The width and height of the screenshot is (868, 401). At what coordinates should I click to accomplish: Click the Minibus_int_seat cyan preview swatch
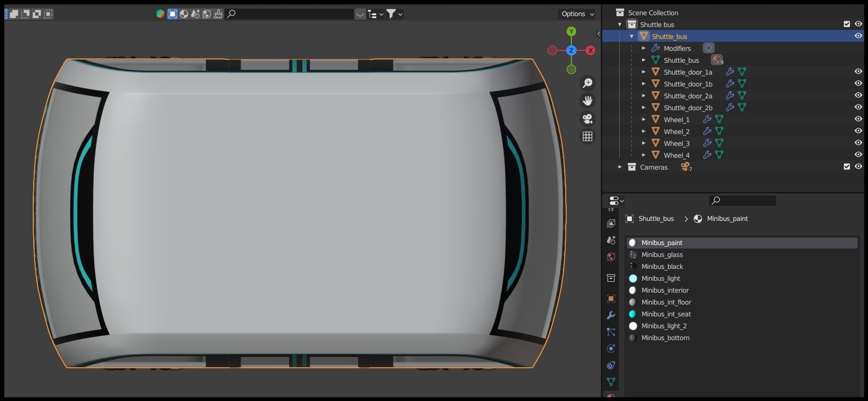point(633,314)
